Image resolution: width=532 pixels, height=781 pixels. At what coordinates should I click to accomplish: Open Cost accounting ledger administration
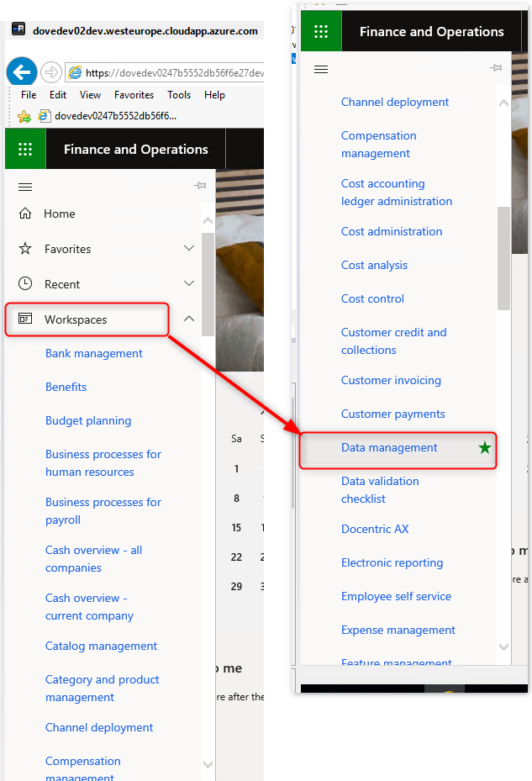397,193
